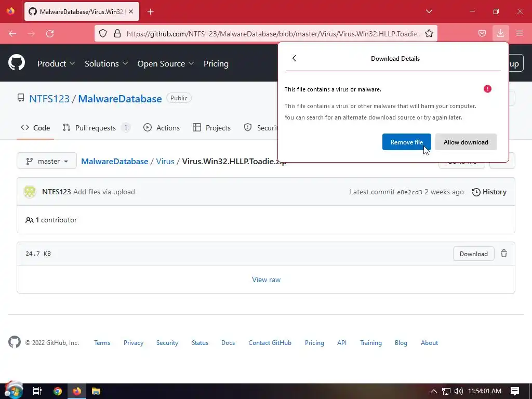The height and width of the screenshot is (399, 532).
Task: Expand the Open Source menu
Action: tap(166, 63)
